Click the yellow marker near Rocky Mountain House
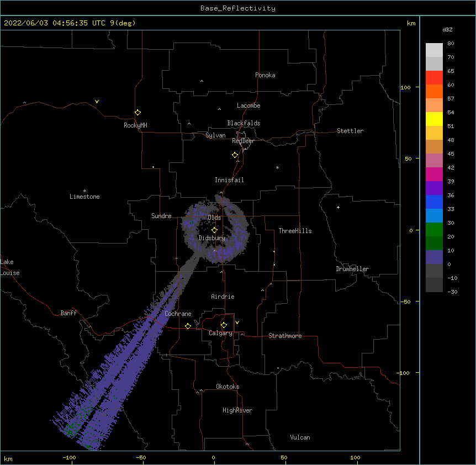This screenshot has width=476, height=465. pos(138,113)
